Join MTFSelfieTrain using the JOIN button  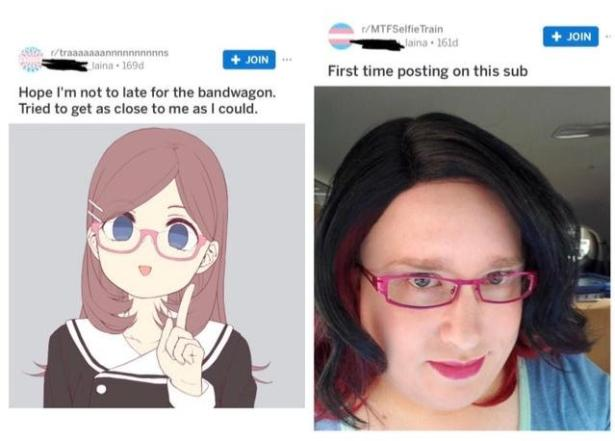pyautogui.click(x=571, y=36)
